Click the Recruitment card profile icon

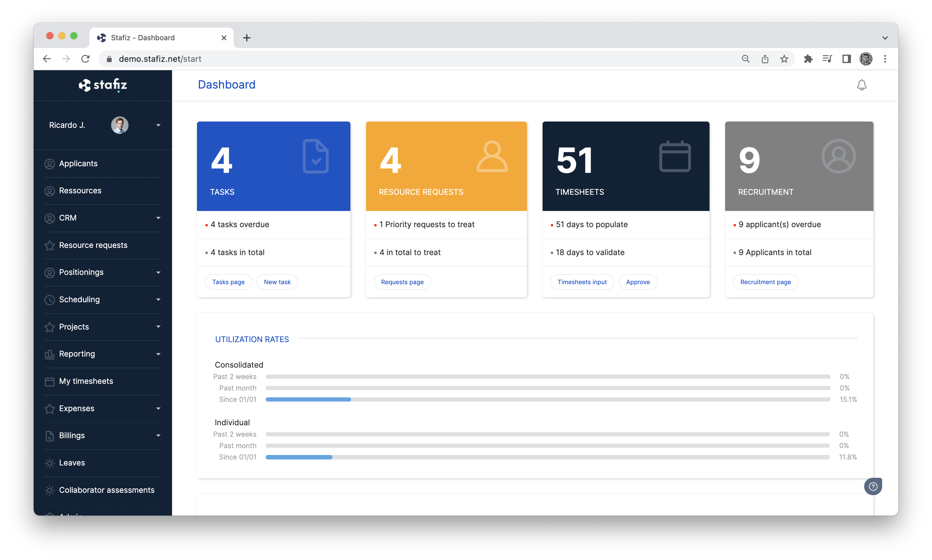click(838, 156)
